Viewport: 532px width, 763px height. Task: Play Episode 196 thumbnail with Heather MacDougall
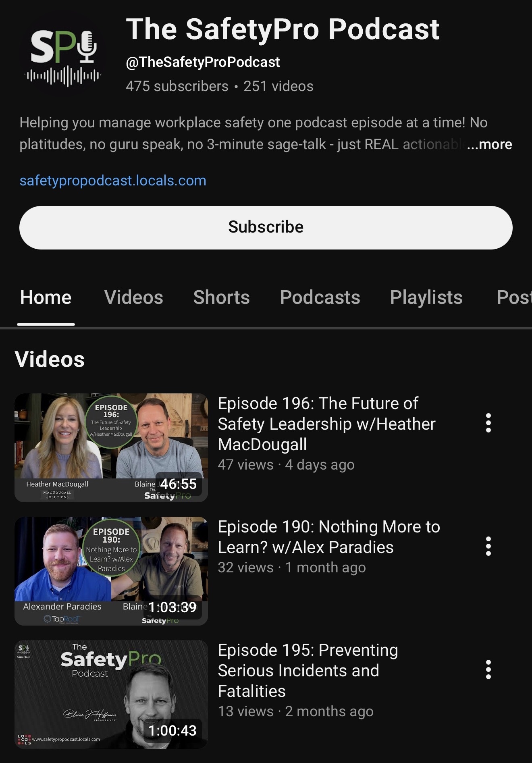(111, 447)
